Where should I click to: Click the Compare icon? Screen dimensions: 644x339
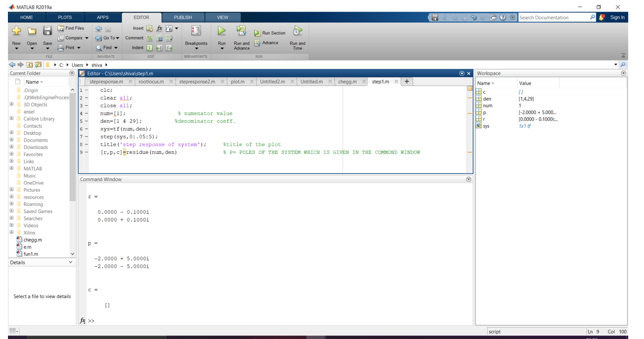(72, 38)
